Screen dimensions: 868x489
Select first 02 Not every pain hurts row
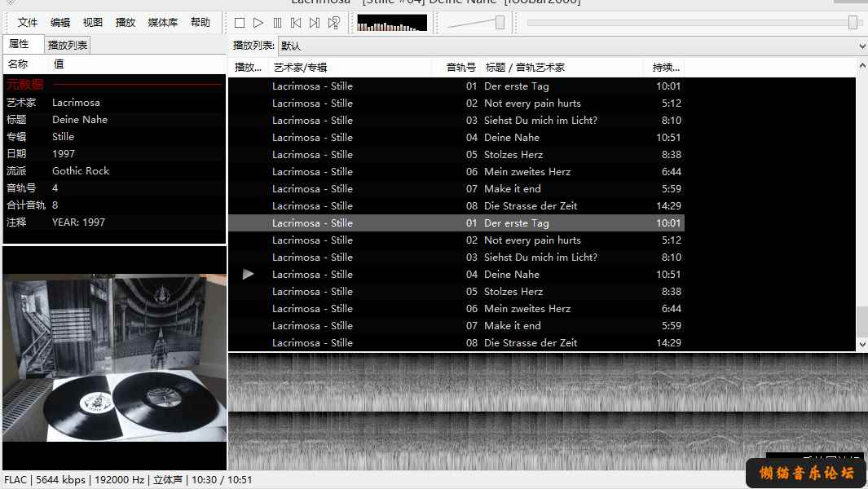point(456,104)
